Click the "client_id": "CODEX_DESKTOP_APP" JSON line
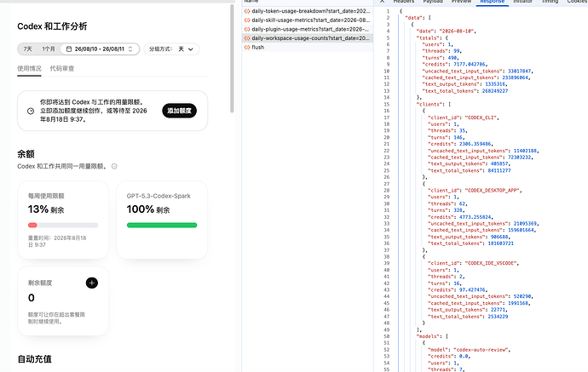 point(475,191)
